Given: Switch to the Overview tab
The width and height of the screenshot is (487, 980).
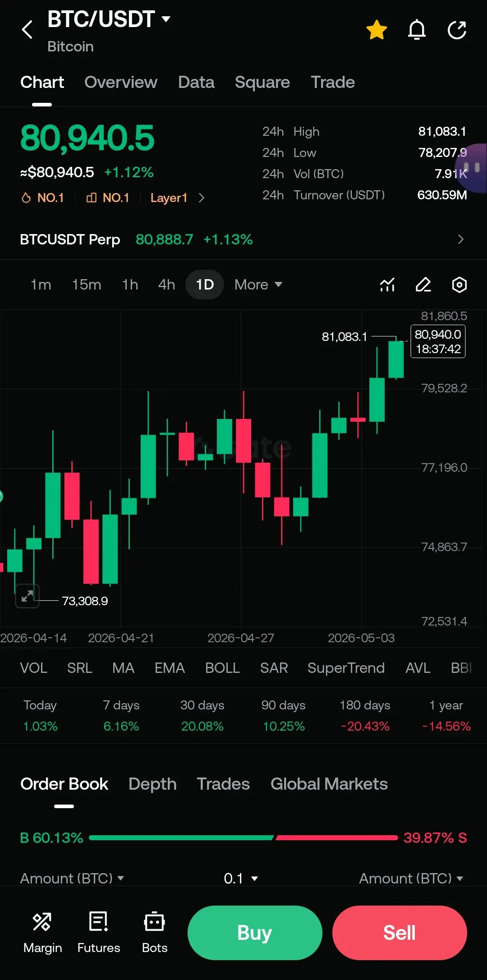Looking at the screenshot, I should tap(120, 83).
